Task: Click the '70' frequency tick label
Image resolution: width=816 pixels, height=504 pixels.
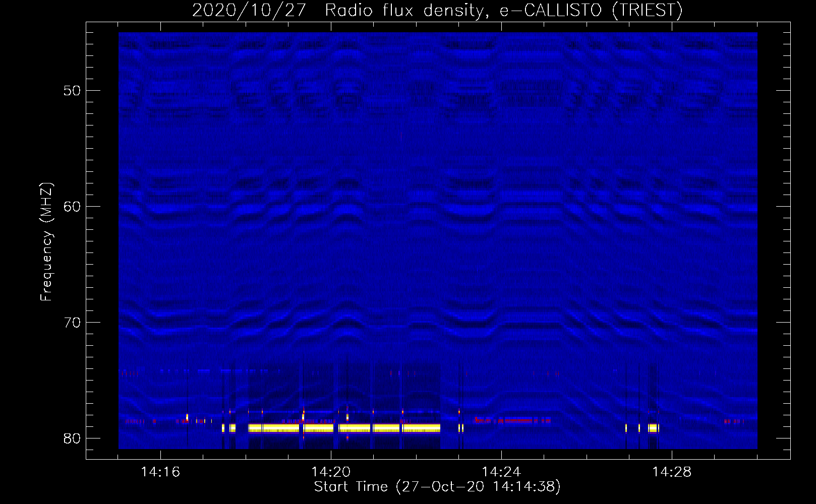Action: pyautogui.click(x=72, y=323)
